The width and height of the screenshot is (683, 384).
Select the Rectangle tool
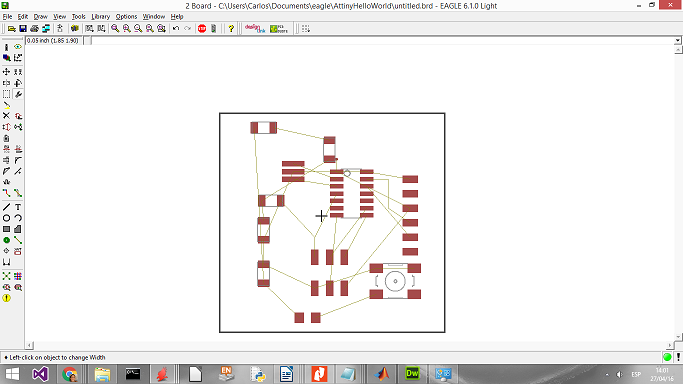point(7,229)
